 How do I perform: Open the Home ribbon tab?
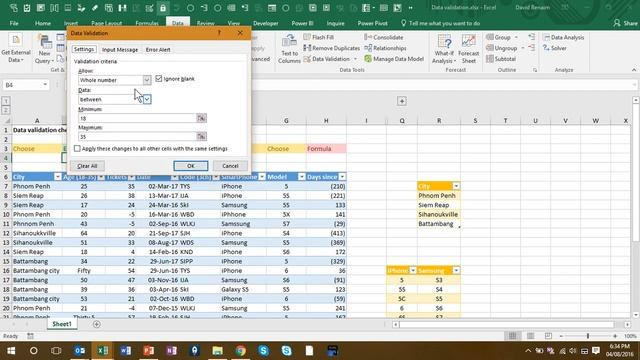(42, 23)
